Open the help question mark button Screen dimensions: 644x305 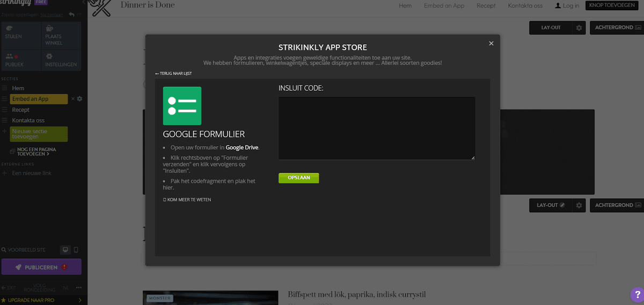tap(637, 294)
